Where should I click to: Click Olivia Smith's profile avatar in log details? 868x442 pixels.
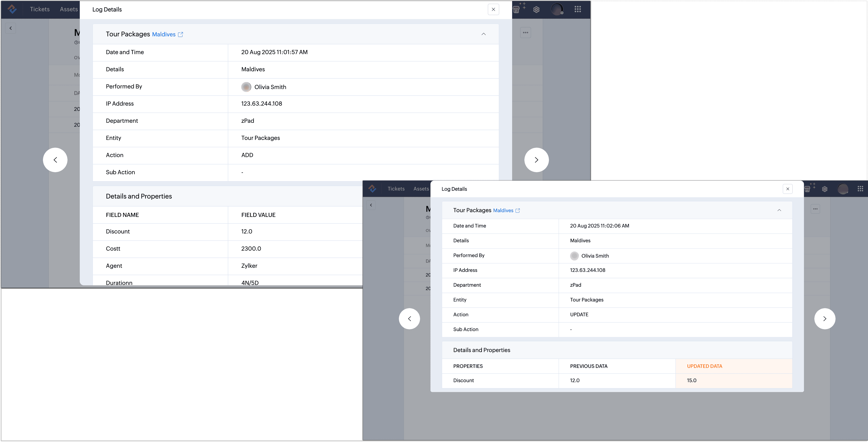pyautogui.click(x=246, y=87)
